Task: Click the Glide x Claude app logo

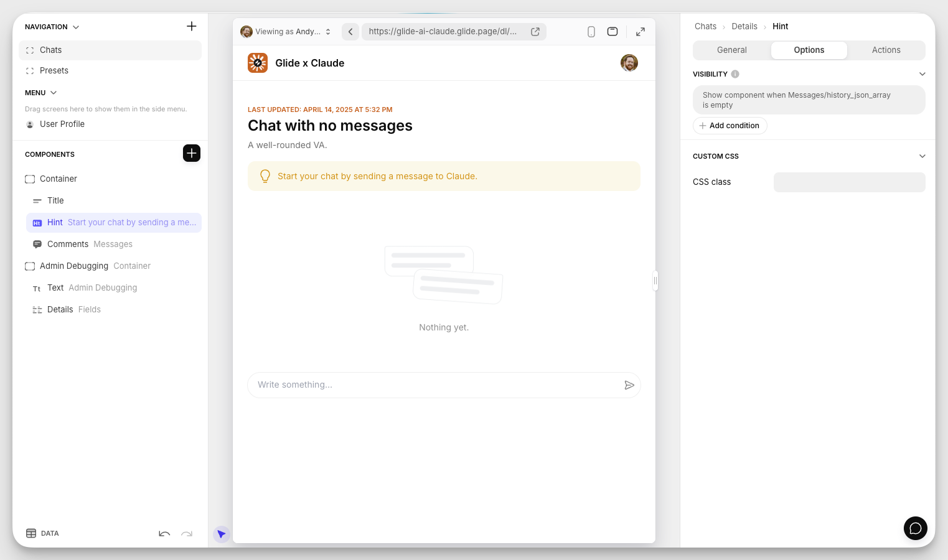Action: [258, 63]
